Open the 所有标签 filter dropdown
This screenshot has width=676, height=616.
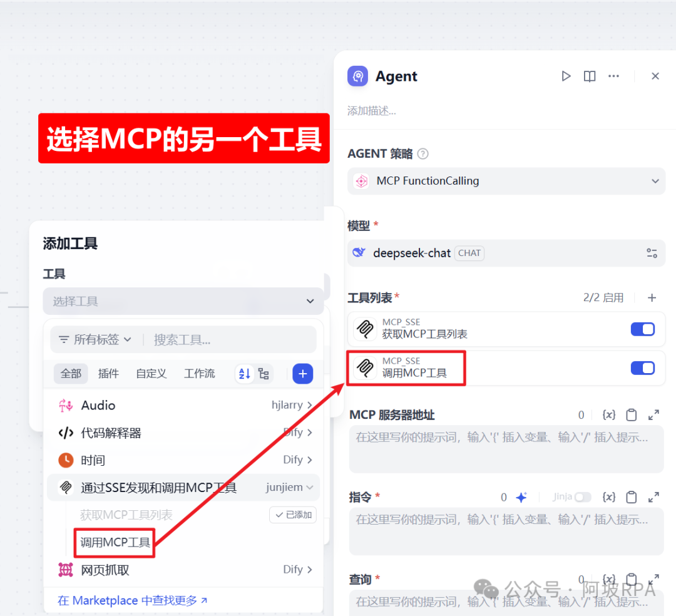94,339
